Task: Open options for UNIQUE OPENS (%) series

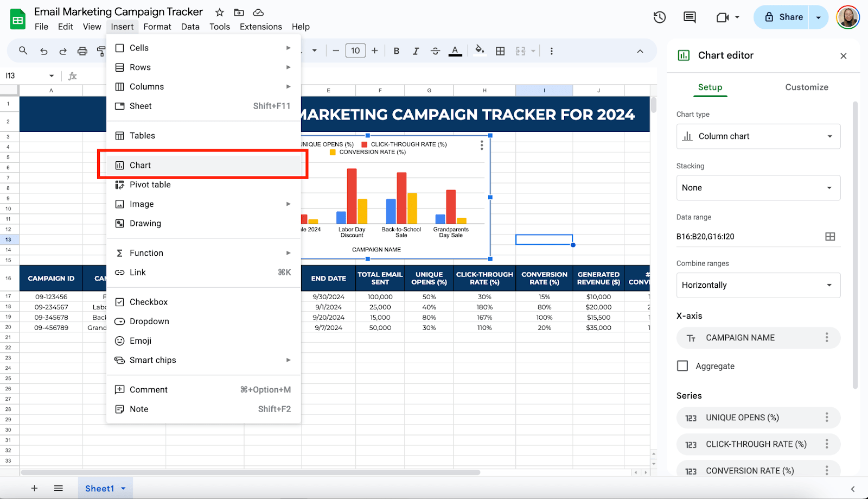Action: pos(827,417)
